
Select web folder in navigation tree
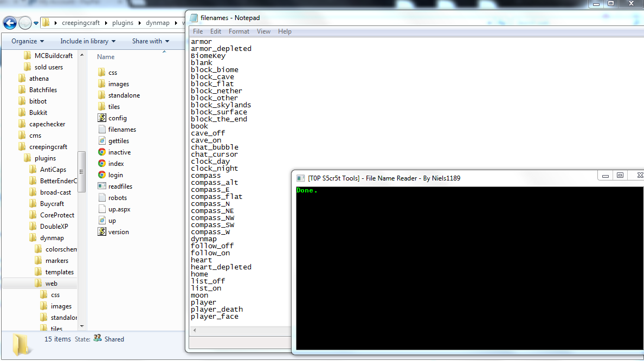point(46,283)
